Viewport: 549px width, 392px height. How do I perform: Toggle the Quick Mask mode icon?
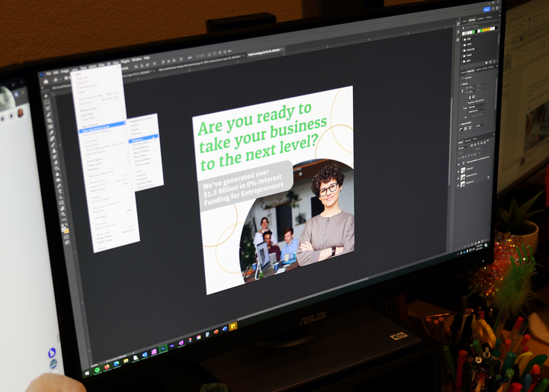[x=66, y=237]
